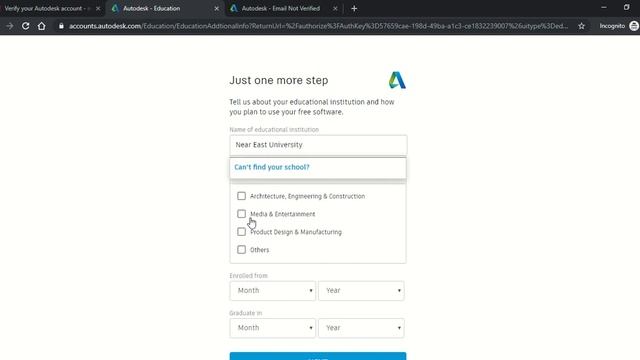This screenshot has width=640, height=360.
Task: Check the Others checkbox
Action: coord(241,249)
